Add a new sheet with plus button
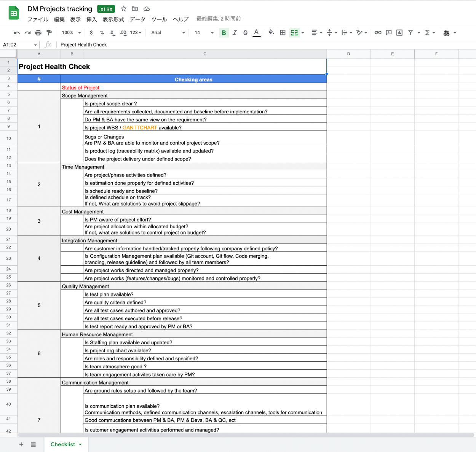The height and width of the screenshot is (452, 476). pos(21,444)
